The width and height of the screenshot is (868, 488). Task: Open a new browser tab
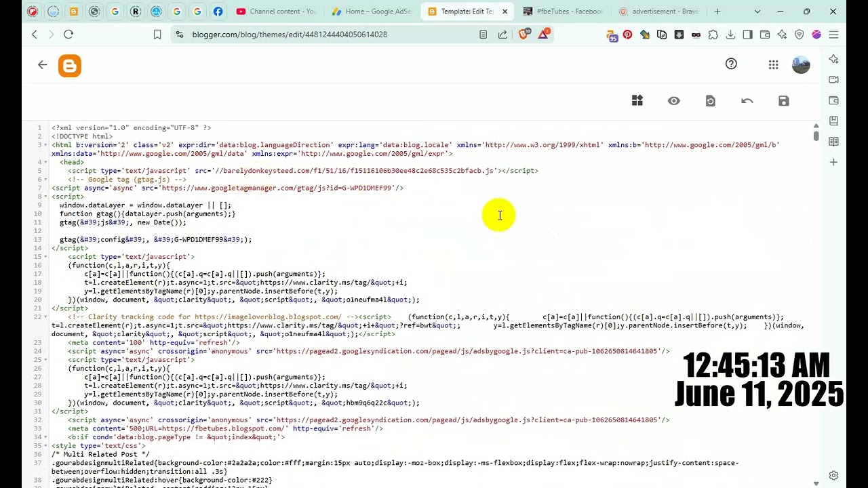click(717, 12)
